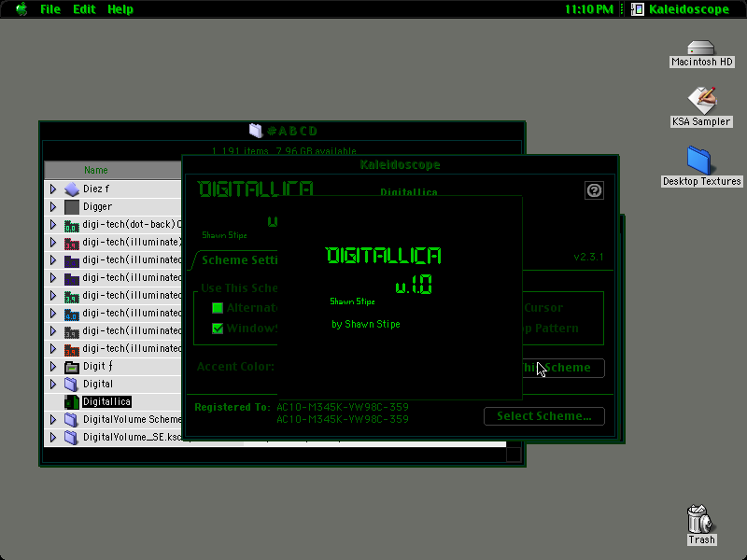Select the digi-tech(dot-back) folder icon
This screenshot has height=560, width=747.
tap(72, 225)
